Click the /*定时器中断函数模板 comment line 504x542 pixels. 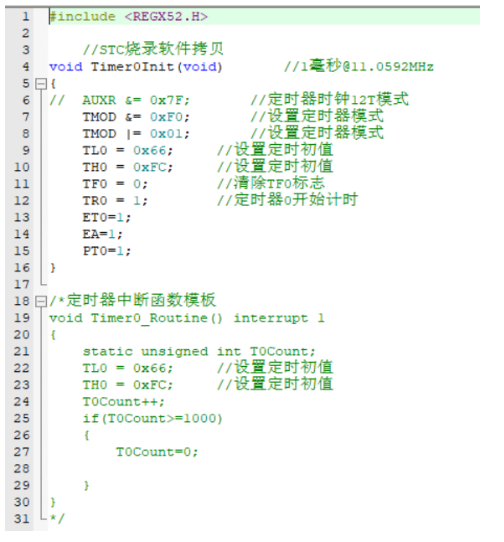[133, 300]
